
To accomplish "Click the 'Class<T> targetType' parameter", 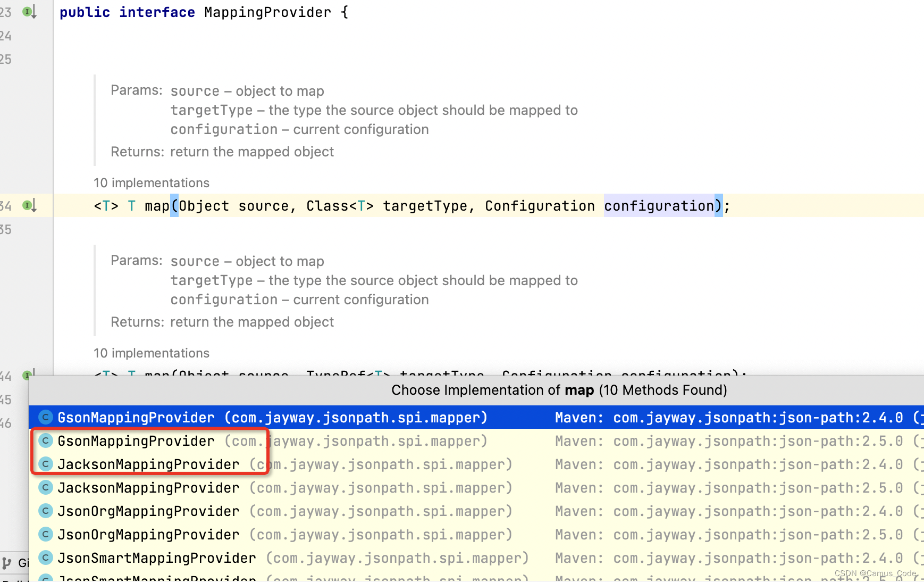I will (387, 206).
